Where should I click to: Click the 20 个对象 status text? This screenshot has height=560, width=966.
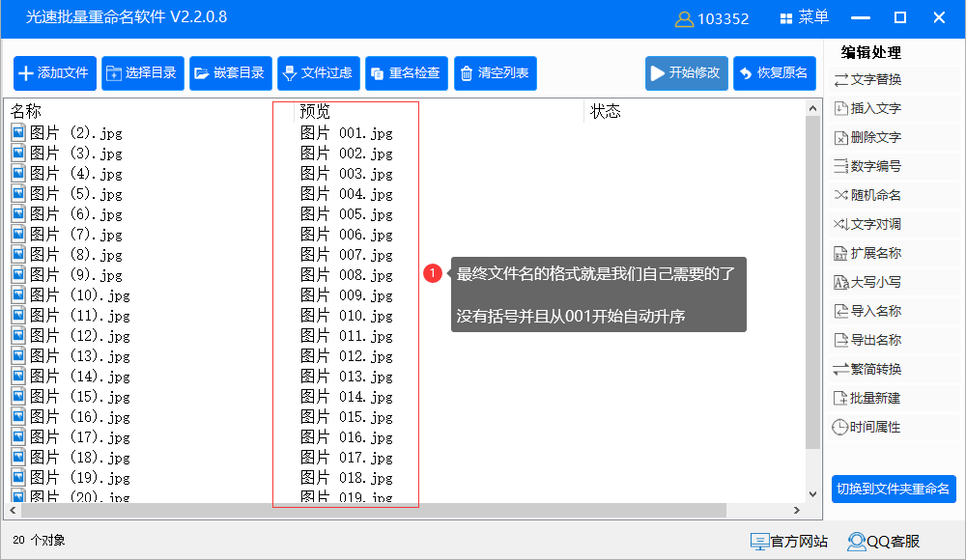coord(39,541)
